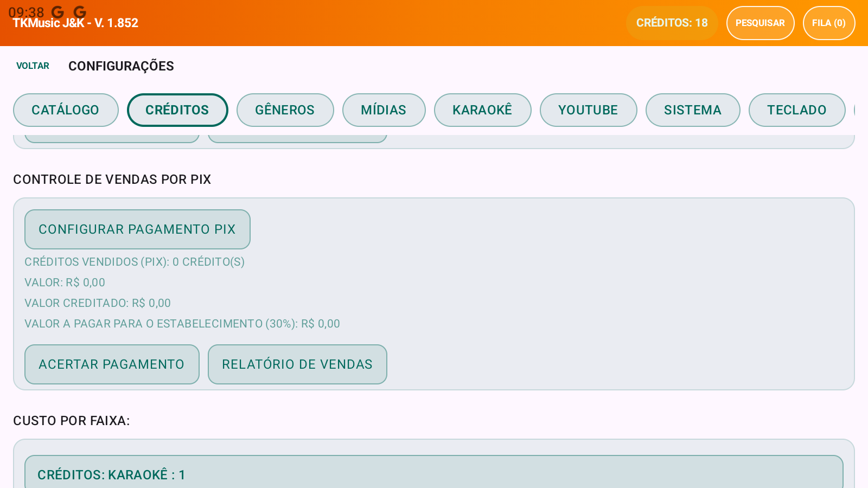Click the TKMusic J&K version title

click(x=75, y=23)
